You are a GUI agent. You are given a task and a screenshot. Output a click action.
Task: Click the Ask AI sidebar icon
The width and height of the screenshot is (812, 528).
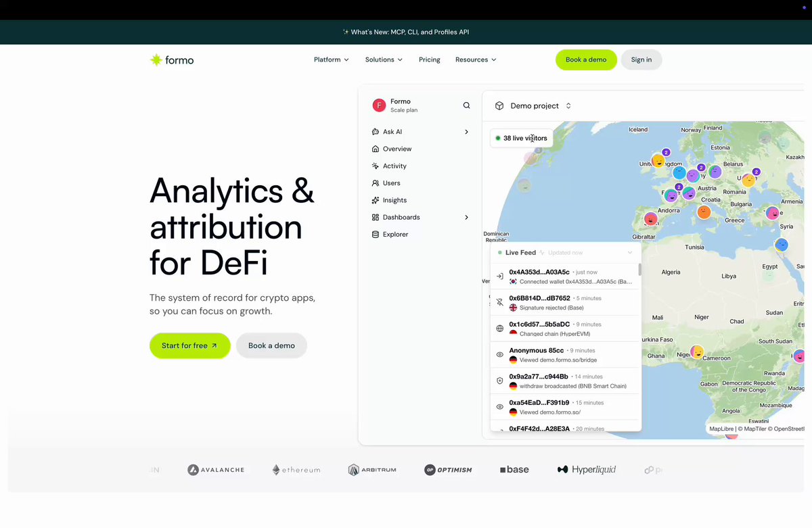(x=376, y=132)
